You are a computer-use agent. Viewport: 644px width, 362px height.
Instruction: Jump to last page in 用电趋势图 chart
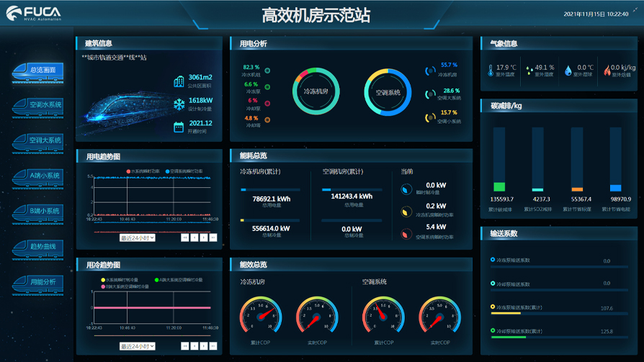(213, 237)
